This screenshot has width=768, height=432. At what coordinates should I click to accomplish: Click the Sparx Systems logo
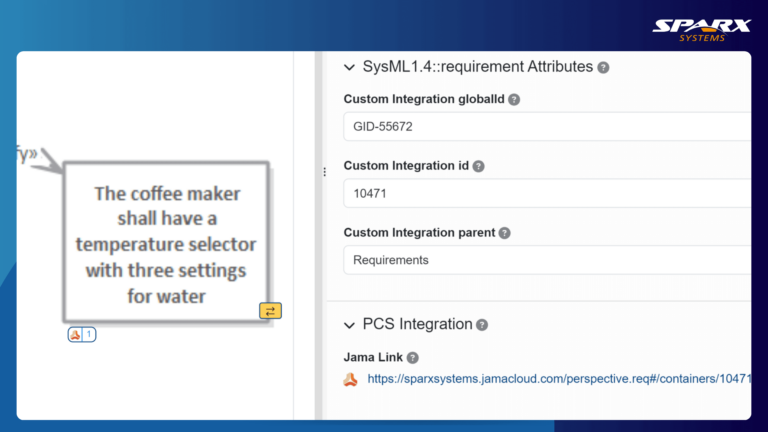(701, 30)
